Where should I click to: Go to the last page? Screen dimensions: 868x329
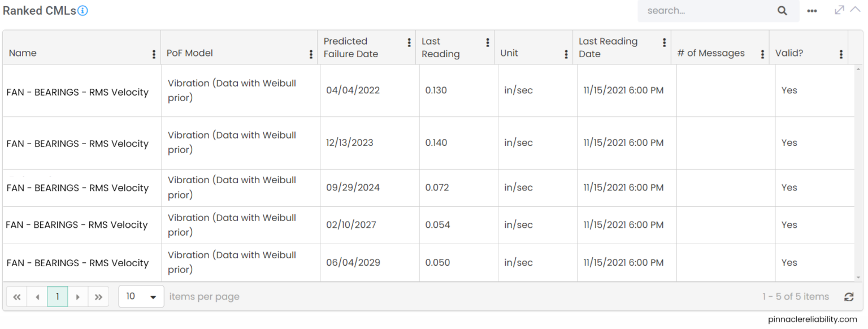click(98, 297)
